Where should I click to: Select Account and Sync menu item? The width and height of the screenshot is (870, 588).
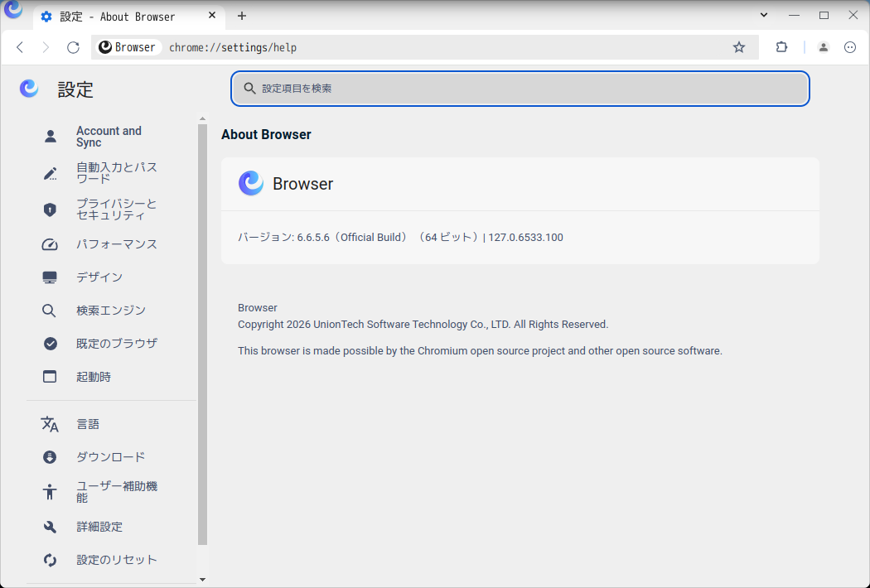109,137
